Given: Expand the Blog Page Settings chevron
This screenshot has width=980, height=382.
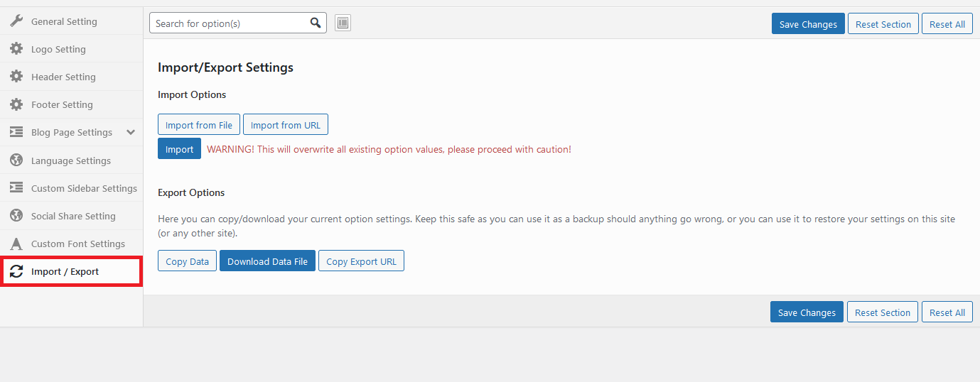Looking at the screenshot, I should pos(131,132).
